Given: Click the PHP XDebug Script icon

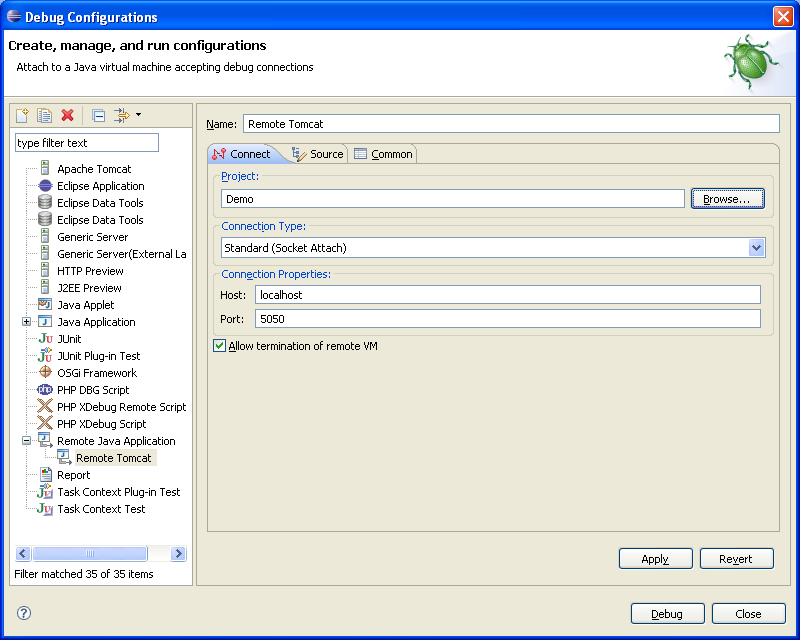Looking at the screenshot, I should click(x=45, y=423).
